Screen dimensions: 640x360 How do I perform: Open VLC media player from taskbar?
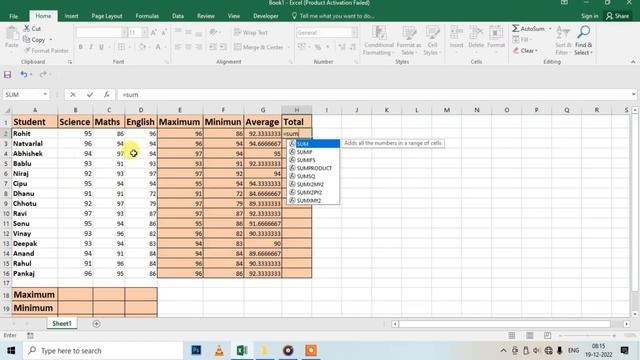pyautogui.click(x=219, y=350)
